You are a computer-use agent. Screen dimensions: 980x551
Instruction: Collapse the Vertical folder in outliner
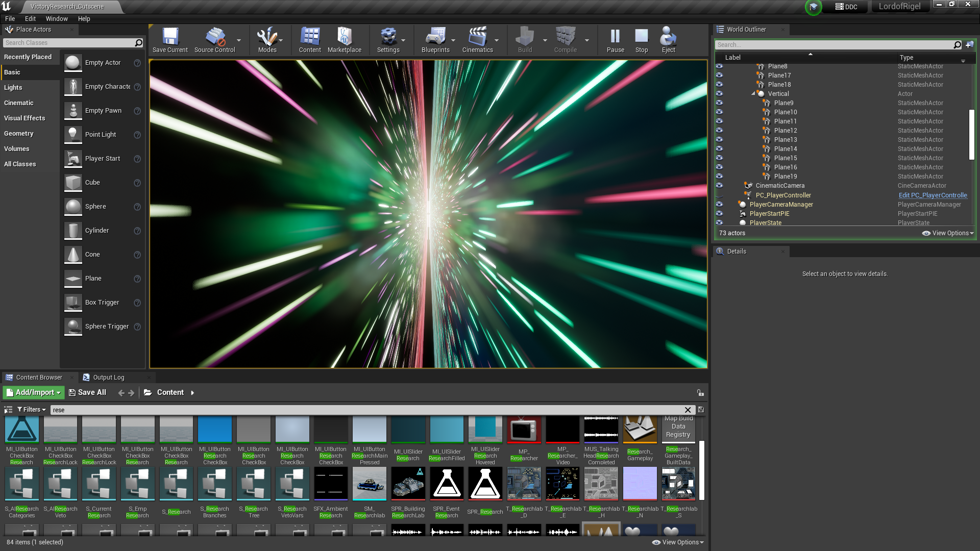click(753, 94)
